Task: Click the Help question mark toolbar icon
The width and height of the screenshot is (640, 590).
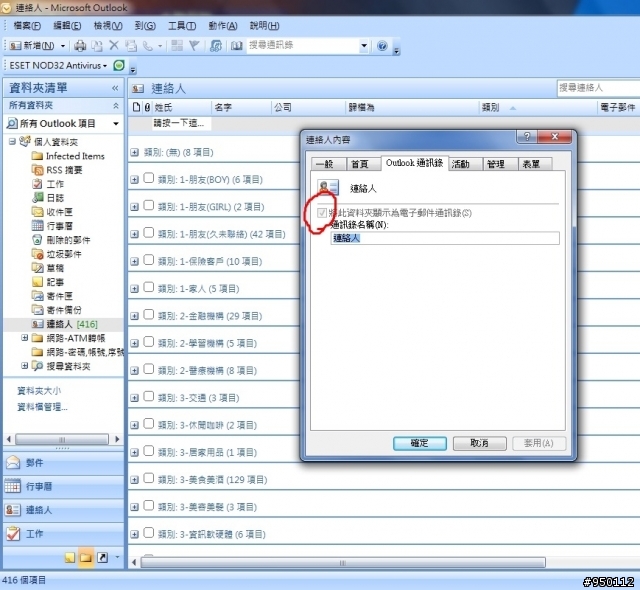Action: point(382,46)
